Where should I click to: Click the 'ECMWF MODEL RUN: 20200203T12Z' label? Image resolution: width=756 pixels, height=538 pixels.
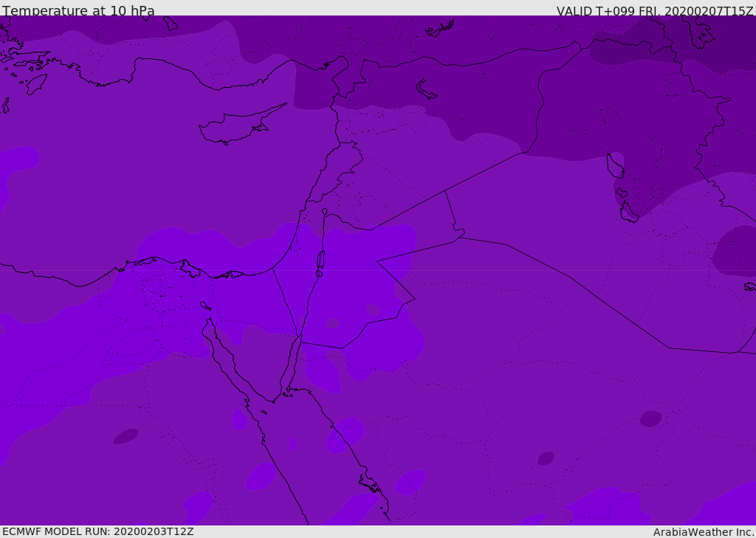pyautogui.click(x=98, y=532)
